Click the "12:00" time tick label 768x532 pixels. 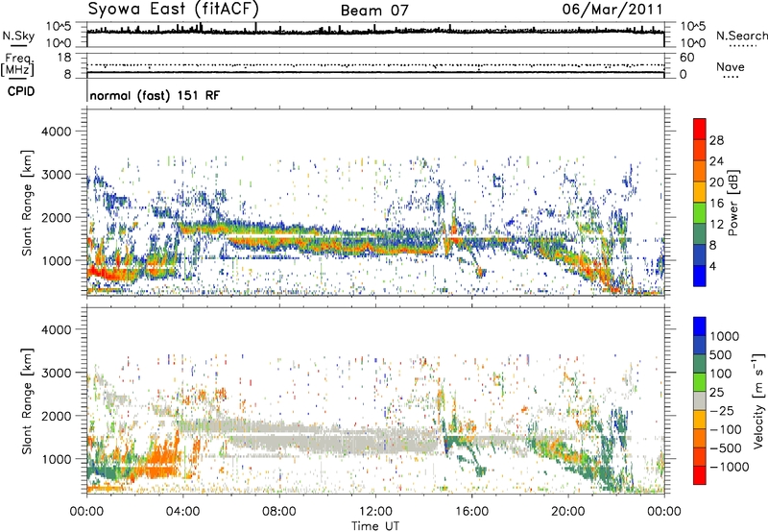[x=375, y=512]
